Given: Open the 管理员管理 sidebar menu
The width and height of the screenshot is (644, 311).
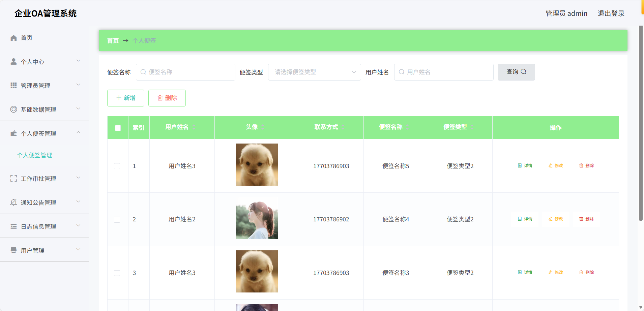Looking at the screenshot, I should click(x=44, y=85).
